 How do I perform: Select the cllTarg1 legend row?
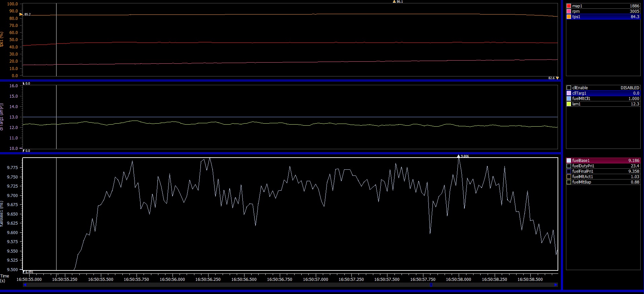tap(603, 93)
